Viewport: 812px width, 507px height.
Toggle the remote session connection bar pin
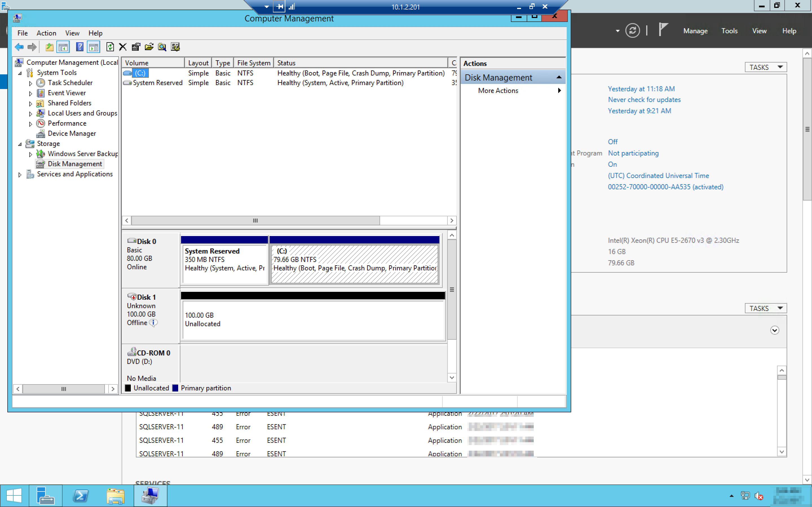tap(279, 6)
